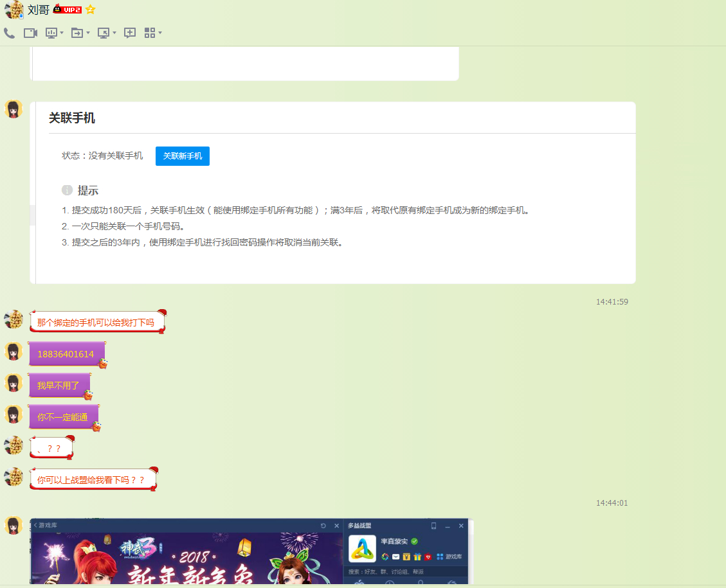This screenshot has width=726, height=588.
Task: Click the 、？？ message bubble
Action: [x=52, y=448]
